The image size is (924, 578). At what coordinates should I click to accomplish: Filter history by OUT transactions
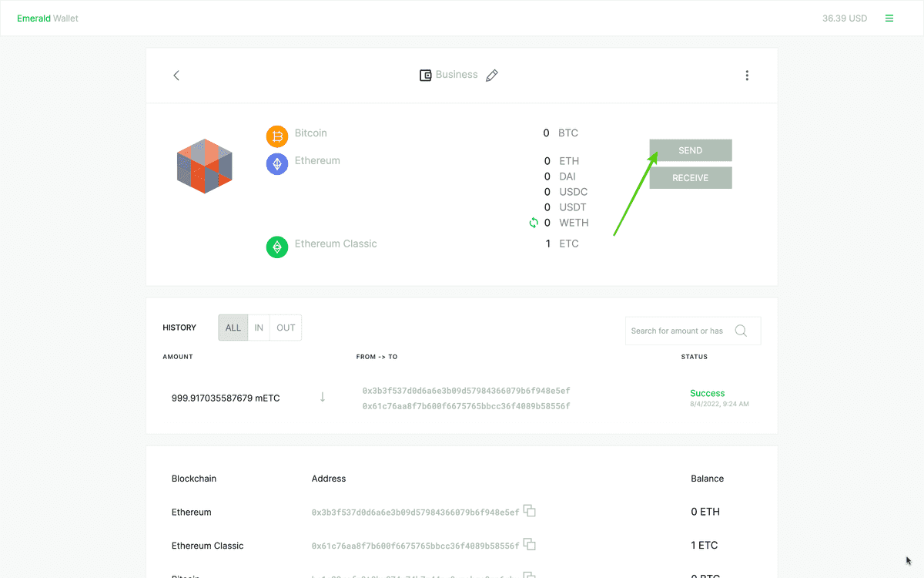(286, 328)
